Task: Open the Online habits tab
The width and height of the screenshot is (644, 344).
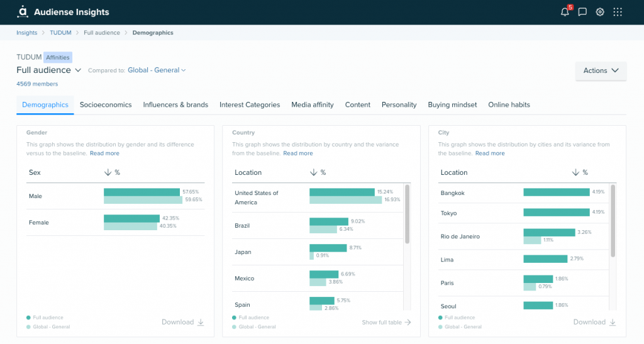Action: [x=509, y=104]
